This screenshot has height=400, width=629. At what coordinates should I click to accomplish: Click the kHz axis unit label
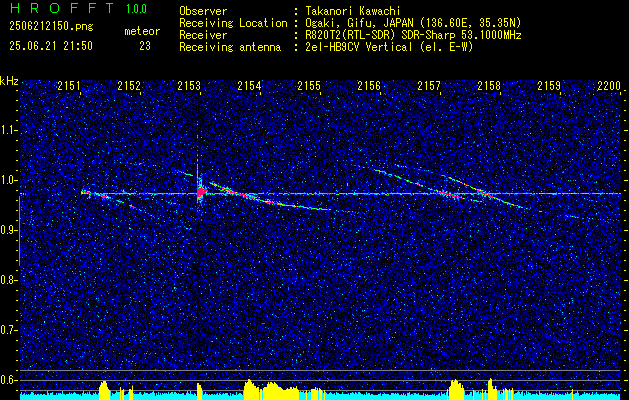click(x=9, y=81)
